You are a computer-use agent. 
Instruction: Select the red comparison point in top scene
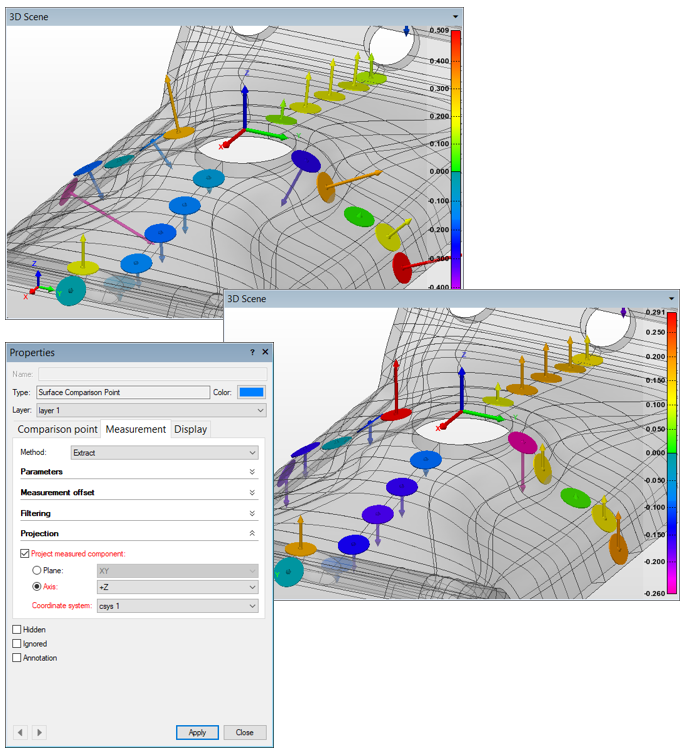402,267
